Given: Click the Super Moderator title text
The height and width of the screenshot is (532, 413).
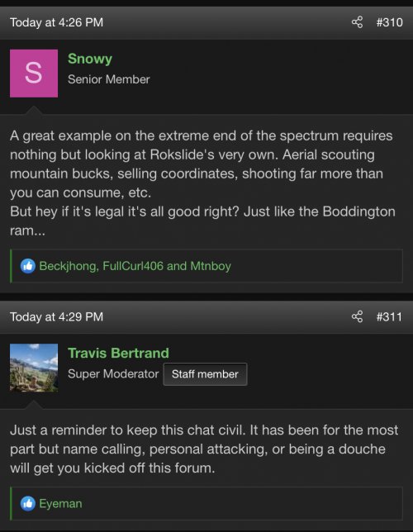Looking at the screenshot, I should 113,374.
